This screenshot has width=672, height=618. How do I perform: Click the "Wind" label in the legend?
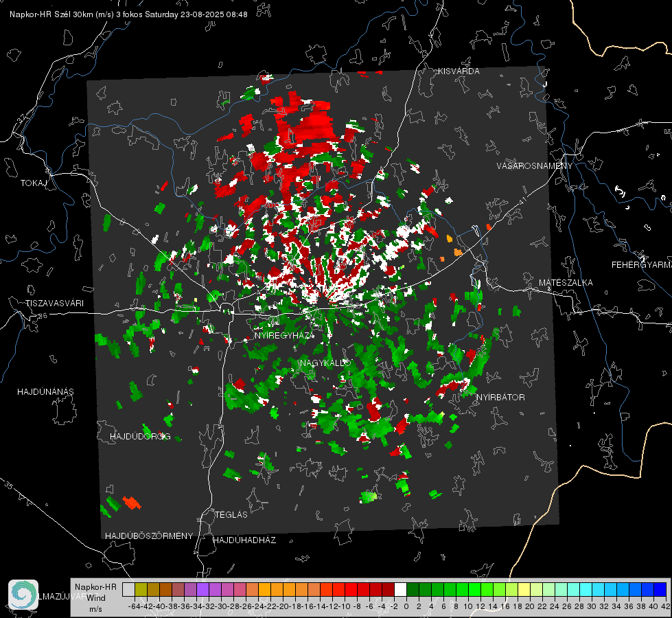coord(96,598)
